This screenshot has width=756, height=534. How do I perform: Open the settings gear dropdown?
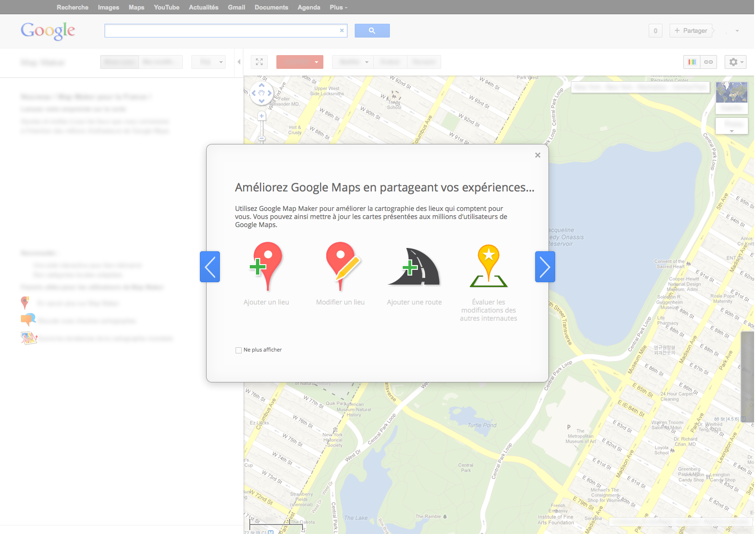click(x=735, y=62)
